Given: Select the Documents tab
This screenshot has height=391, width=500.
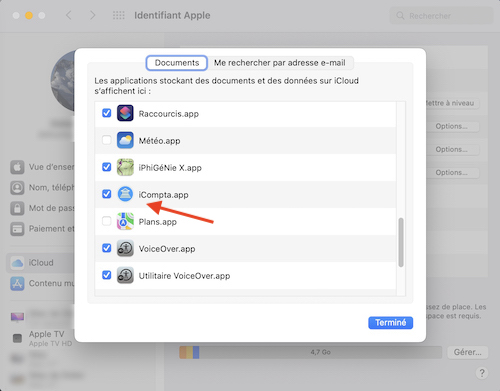Looking at the screenshot, I should pyautogui.click(x=177, y=63).
